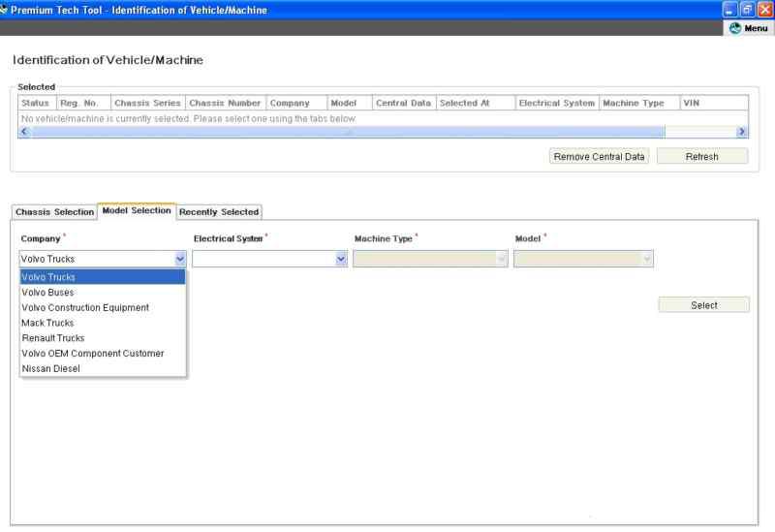Open the Company dropdown arrow
Viewport: 775px width, 532px height.
tap(179, 259)
